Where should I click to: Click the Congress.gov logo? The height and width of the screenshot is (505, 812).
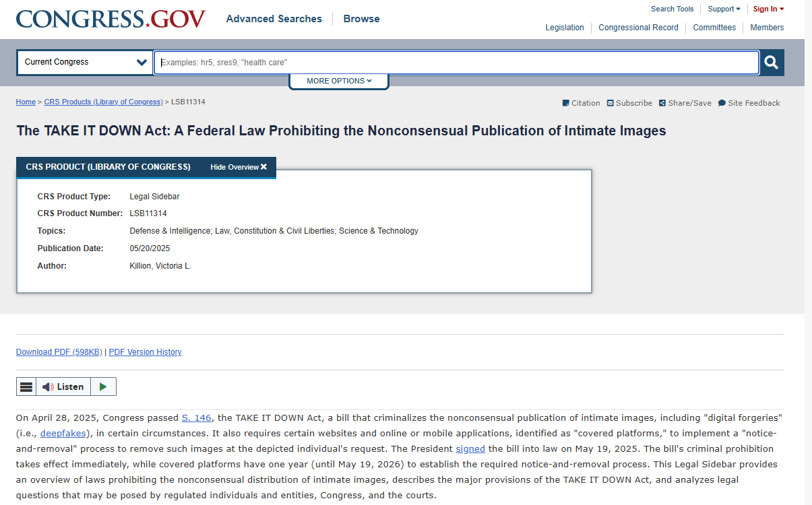tap(111, 19)
